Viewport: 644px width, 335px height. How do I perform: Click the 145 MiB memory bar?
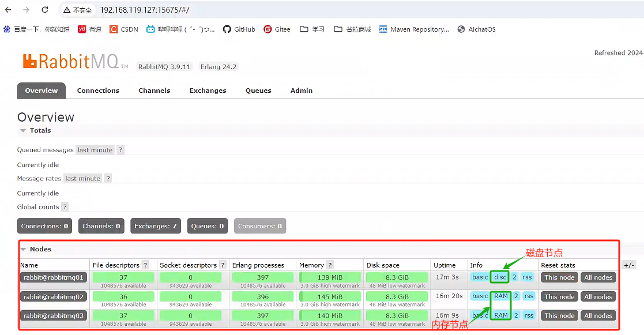330,297
